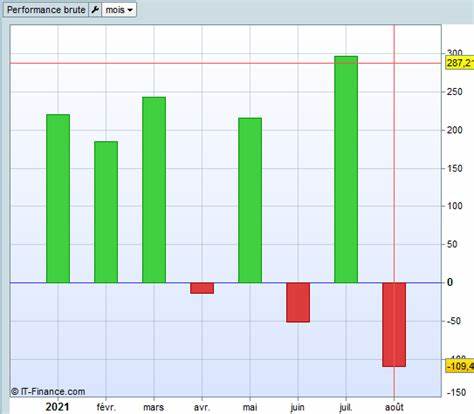
Task: Click the août label on time axis
Action: 394,407
